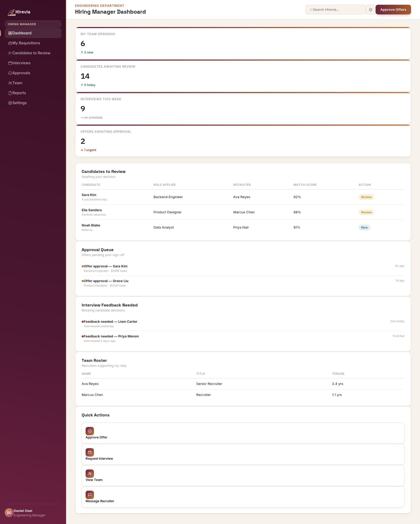
Task: Click the Due today status label
Action: coord(397,321)
